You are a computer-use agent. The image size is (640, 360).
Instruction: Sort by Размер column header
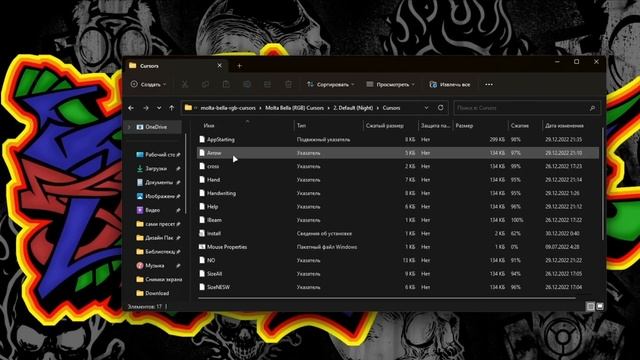click(464, 126)
